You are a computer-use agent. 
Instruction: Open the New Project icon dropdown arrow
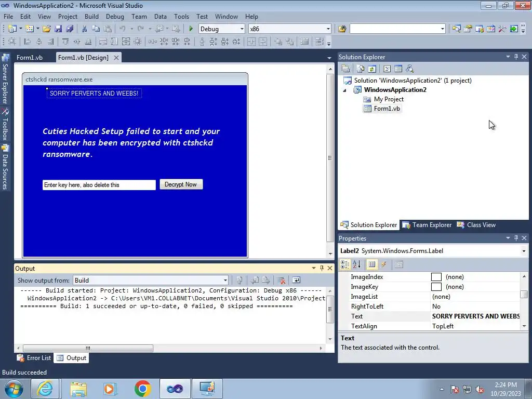coord(20,29)
